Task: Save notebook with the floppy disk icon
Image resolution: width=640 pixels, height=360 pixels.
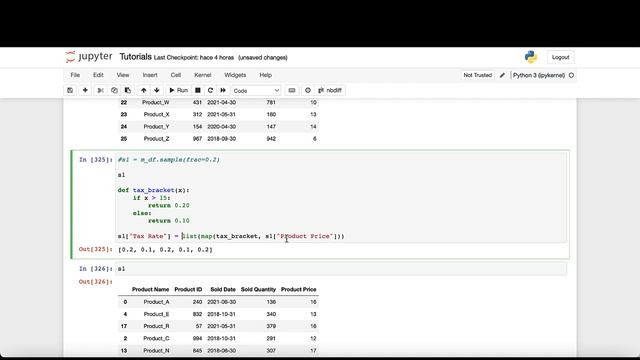Action: [70, 90]
